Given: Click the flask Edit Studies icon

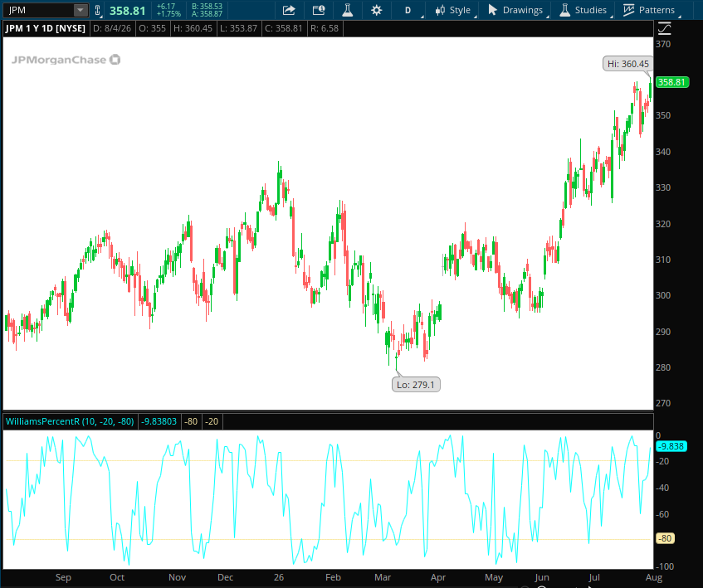Looking at the screenshot, I should coord(348,10).
